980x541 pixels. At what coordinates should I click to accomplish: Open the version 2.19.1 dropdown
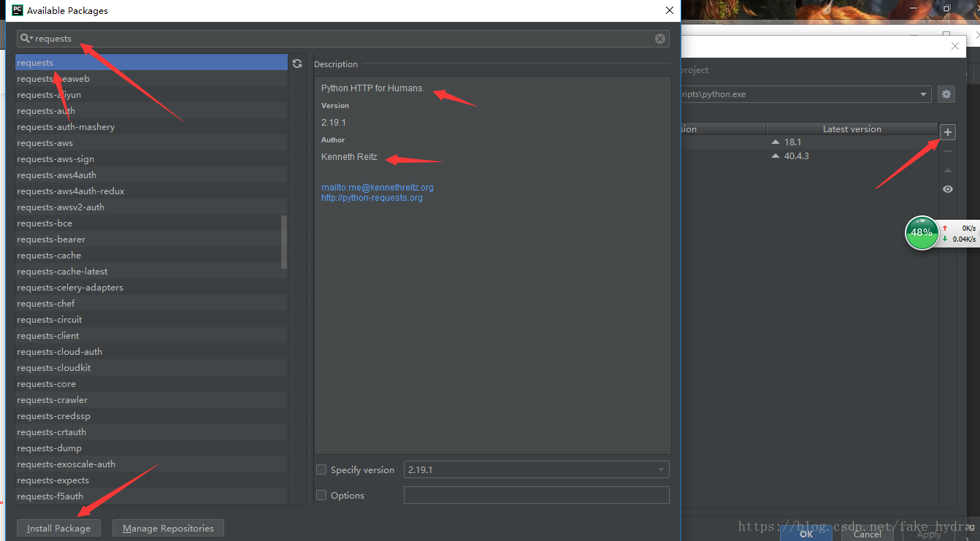tap(537, 469)
